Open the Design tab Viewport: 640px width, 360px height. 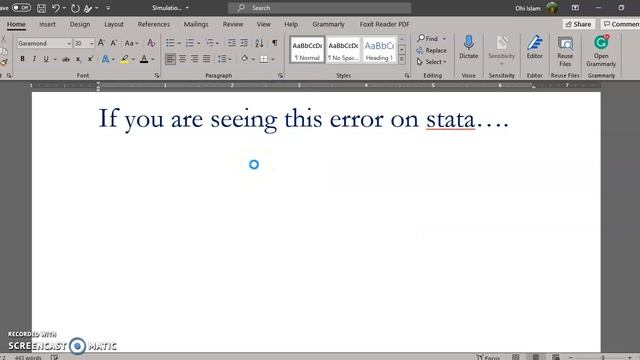click(x=80, y=24)
